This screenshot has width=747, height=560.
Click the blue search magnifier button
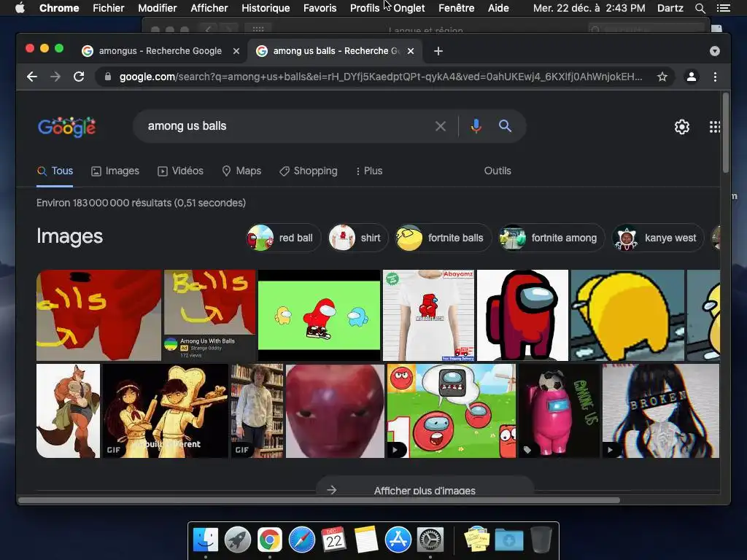505,126
